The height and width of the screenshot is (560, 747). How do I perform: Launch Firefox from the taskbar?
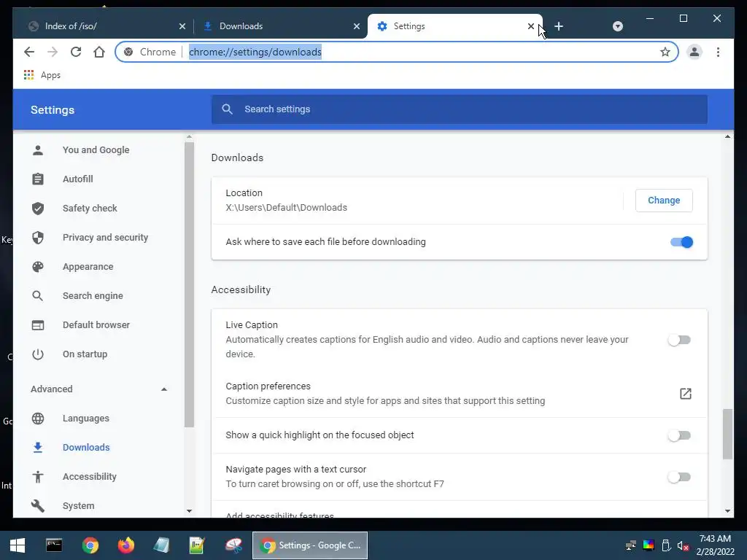point(125,545)
